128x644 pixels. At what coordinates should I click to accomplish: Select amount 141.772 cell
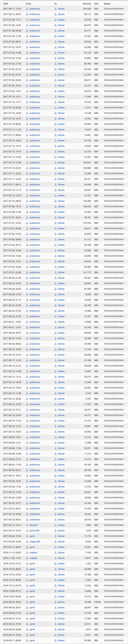(x=87, y=272)
